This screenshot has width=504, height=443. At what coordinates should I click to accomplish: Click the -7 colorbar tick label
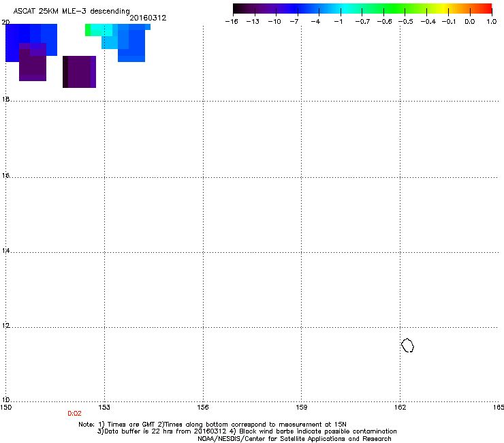coord(294,22)
